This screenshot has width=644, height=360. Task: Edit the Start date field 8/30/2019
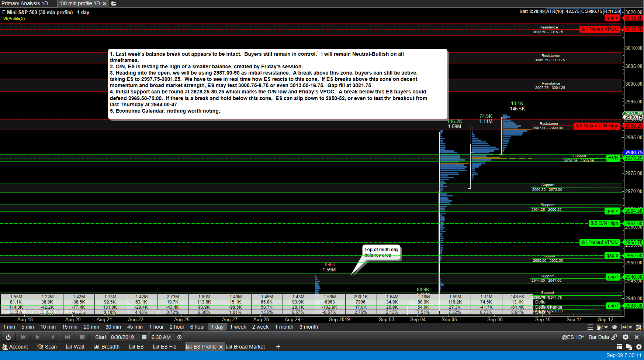(125, 337)
